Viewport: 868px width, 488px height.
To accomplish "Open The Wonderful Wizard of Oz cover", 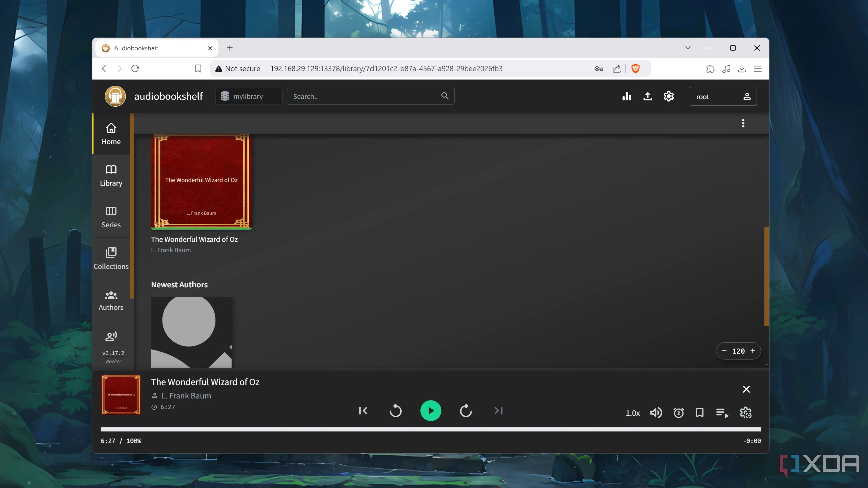I will coord(201,181).
